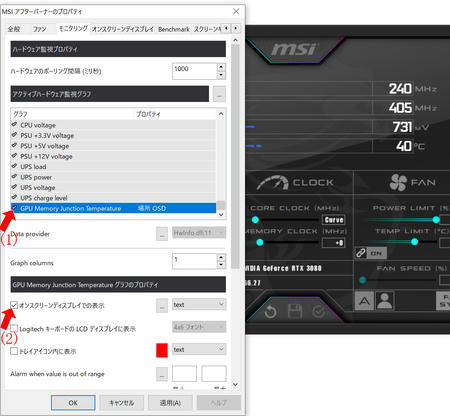
Task: Click the 適用(A) apply button
Action: (x=170, y=403)
